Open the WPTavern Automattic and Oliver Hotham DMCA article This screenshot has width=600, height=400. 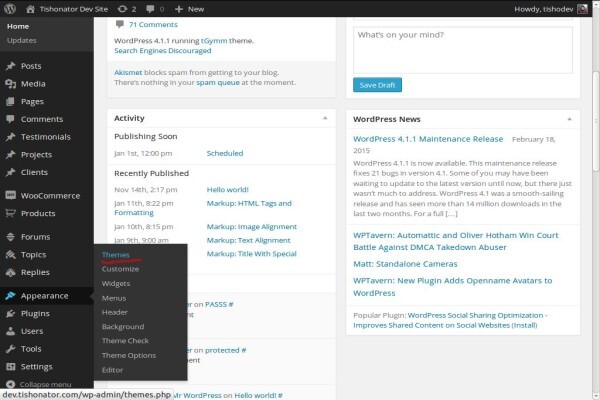(455, 241)
